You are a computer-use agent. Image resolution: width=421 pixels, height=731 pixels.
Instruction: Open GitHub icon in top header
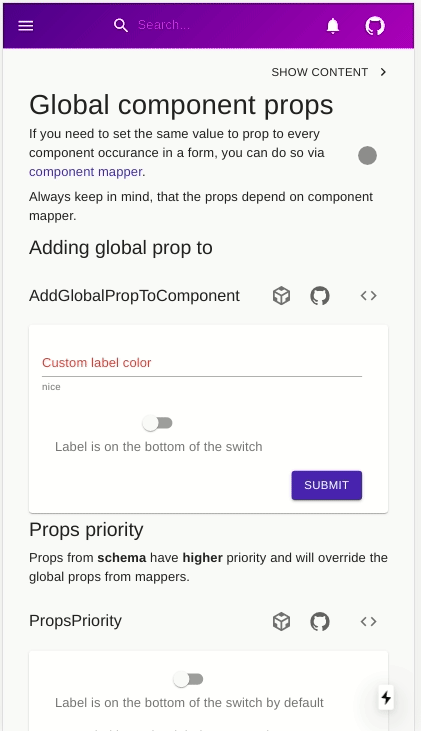(x=374, y=26)
